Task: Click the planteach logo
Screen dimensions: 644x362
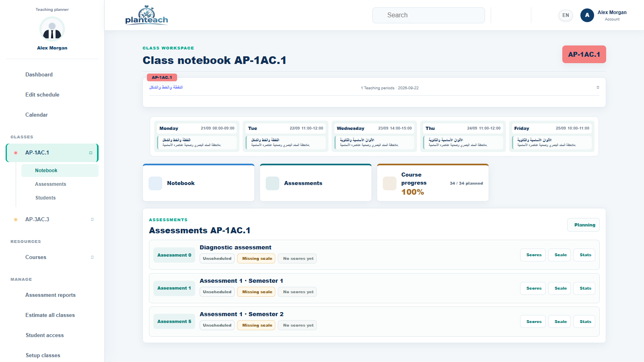Action: tap(147, 15)
